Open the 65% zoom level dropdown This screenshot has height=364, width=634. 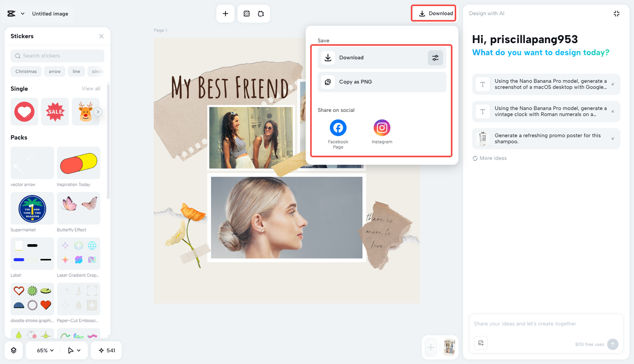click(x=43, y=350)
